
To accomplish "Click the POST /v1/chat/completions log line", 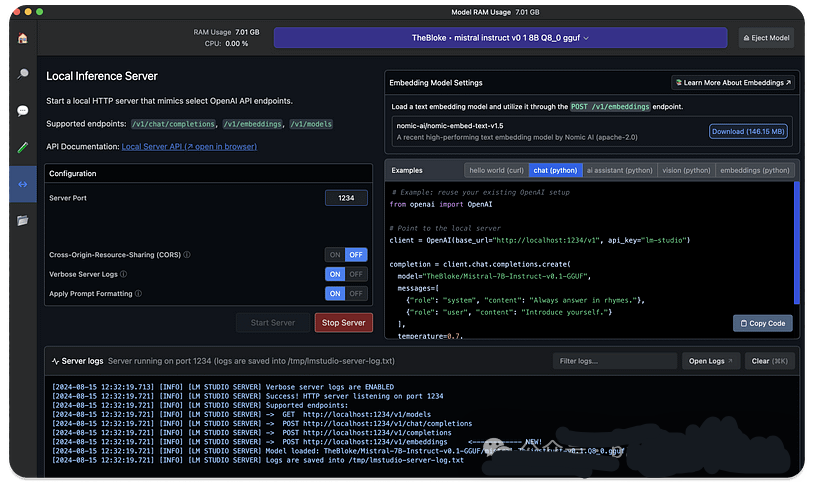I will tap(262, 424).
